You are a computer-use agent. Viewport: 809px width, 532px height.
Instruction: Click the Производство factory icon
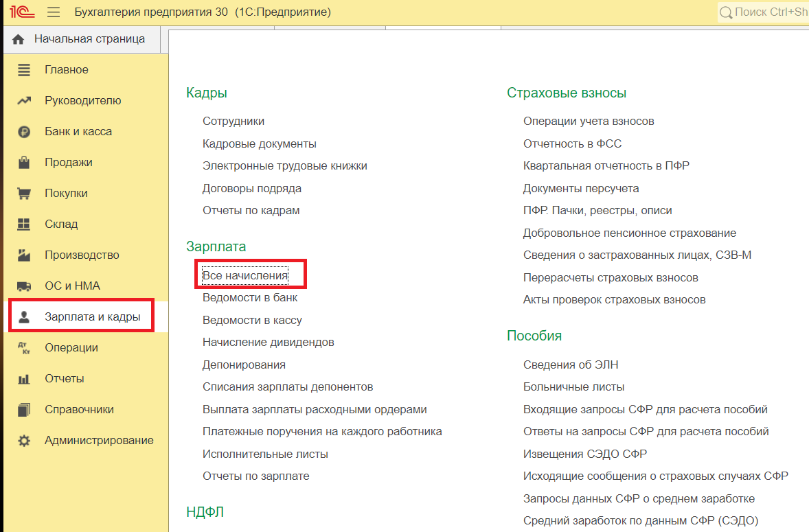[x=24, y=255]
